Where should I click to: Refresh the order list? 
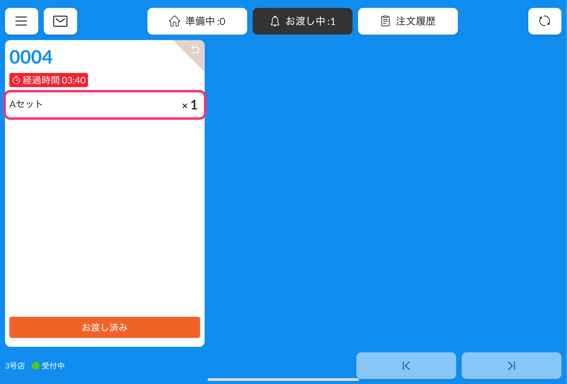[x=545, y=21]
